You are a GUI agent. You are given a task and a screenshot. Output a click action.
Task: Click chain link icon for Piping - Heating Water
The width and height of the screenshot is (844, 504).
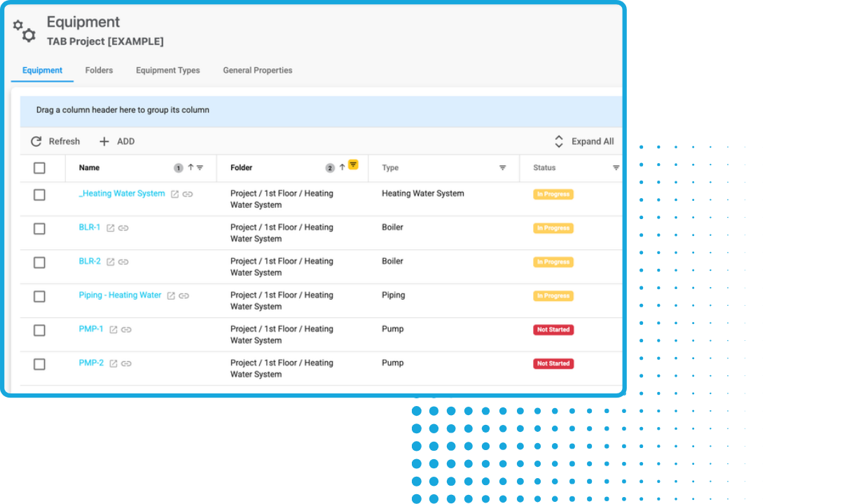184,296
